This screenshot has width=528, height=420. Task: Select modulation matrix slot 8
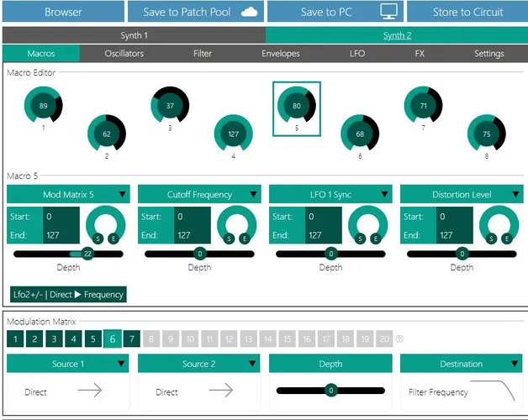click(151, 339)
